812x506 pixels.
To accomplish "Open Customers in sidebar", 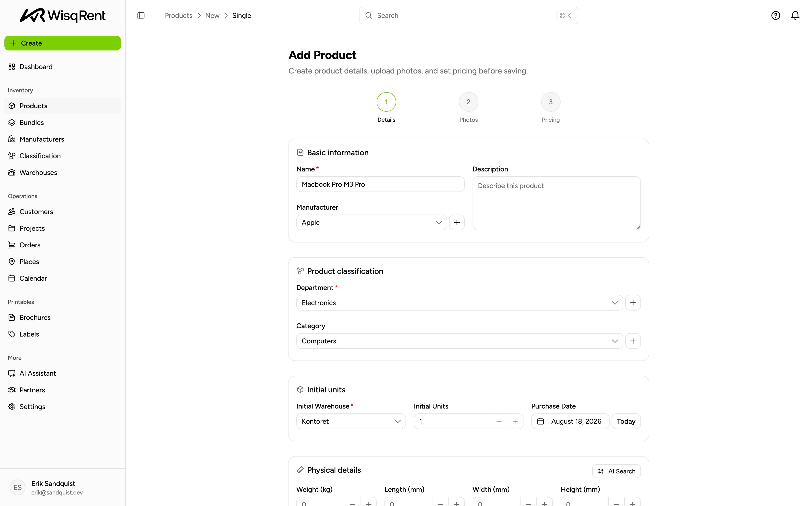I will pyautogui.click(x=62, y=212).
